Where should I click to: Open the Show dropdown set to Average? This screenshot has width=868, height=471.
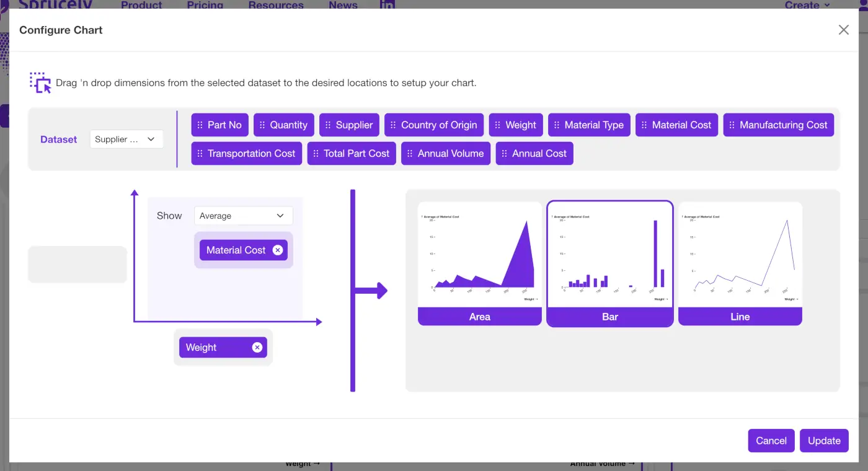coord(243,215)
